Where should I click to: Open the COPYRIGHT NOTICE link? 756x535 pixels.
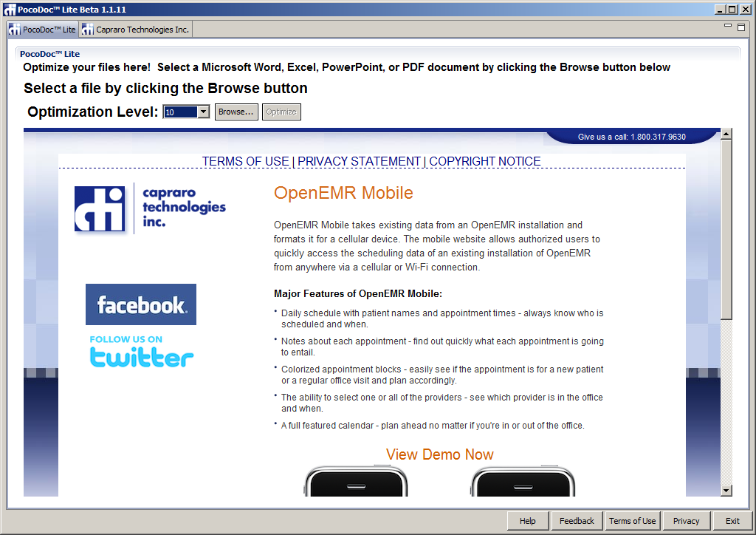pos(485,161)
